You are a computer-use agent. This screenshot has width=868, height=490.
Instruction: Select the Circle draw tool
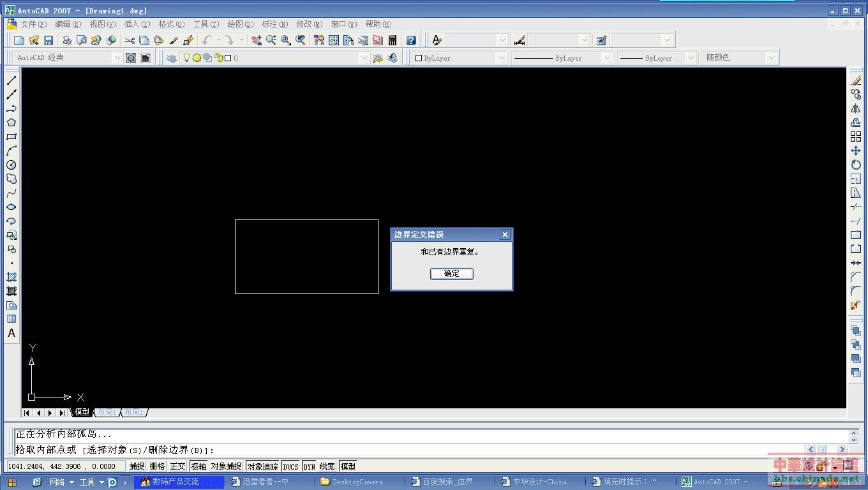pos(11,165)
